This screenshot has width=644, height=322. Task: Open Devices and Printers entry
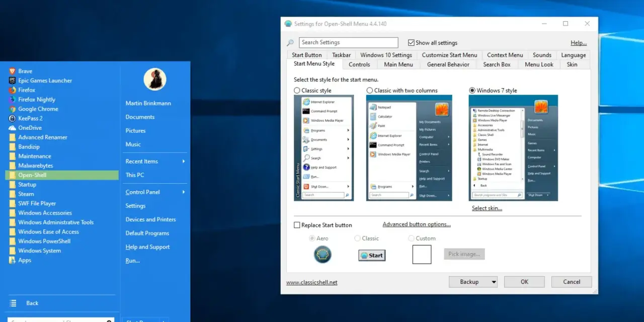click(150, 219)
